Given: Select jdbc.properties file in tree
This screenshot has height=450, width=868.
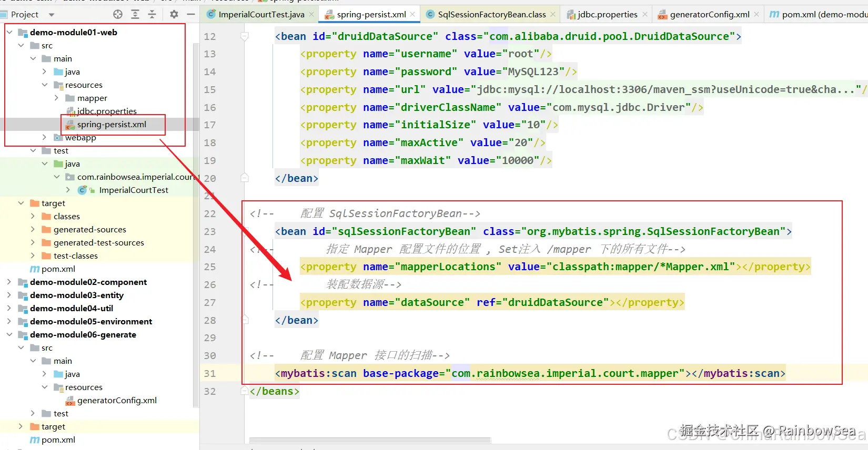Looking at the screenshot, I should click(x=107, y=111).
